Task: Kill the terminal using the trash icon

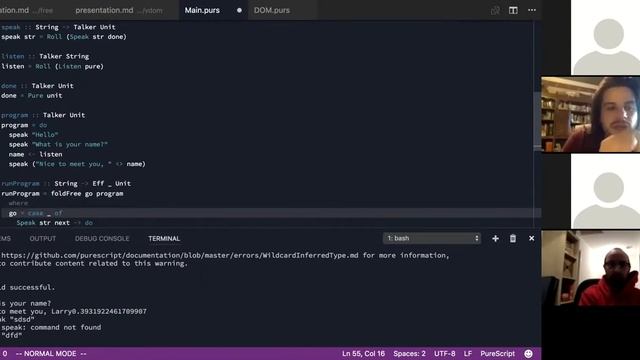Action: [513, 238]
